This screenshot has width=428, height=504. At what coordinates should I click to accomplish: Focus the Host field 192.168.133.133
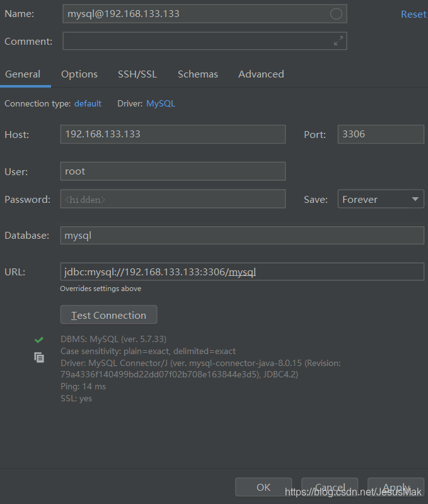coord(173,134)
